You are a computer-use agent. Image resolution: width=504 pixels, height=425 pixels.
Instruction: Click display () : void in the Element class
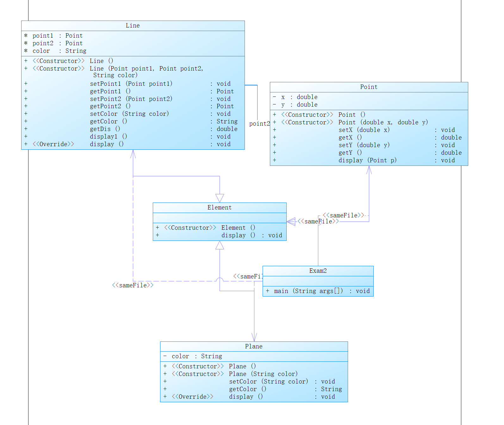tap(252, 235)
